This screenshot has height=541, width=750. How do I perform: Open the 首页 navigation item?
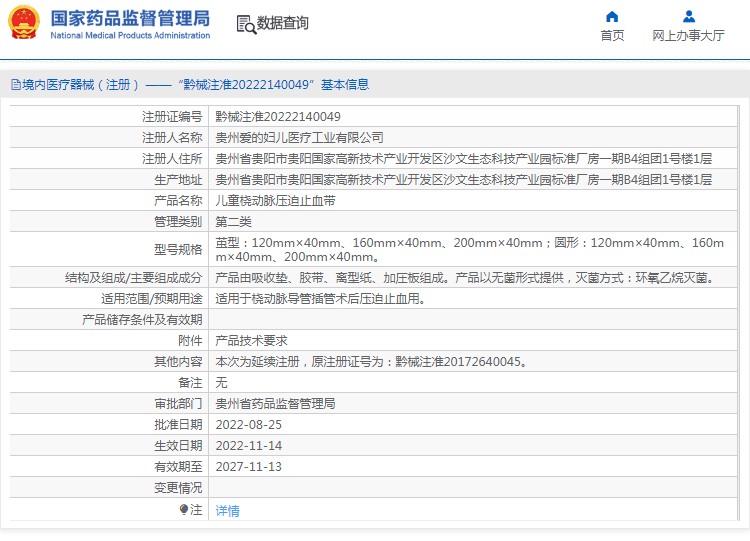[x=612, y=36]
